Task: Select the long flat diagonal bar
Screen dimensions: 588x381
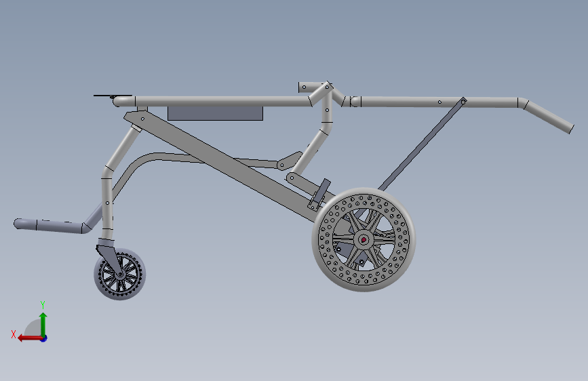Action: pos(225,165)
